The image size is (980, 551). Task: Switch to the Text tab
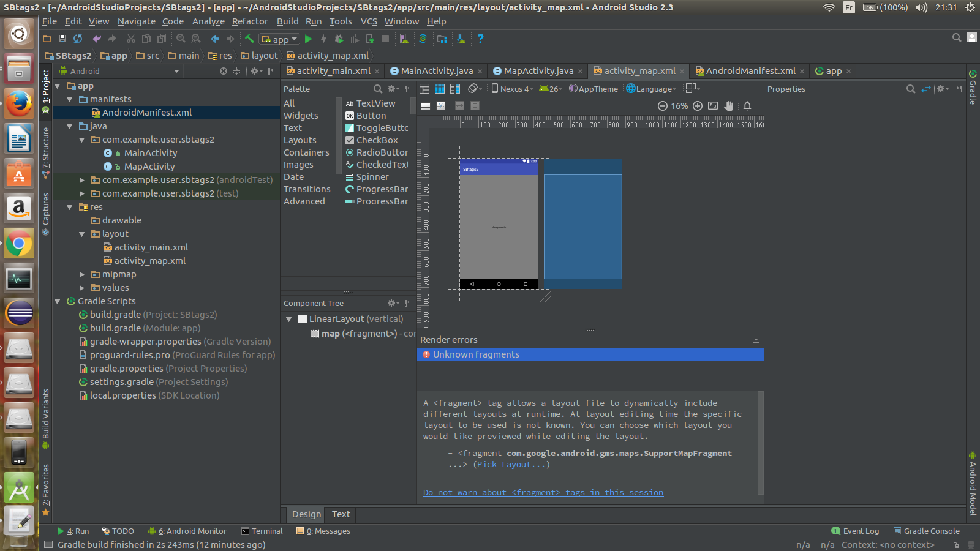(341, 514)
